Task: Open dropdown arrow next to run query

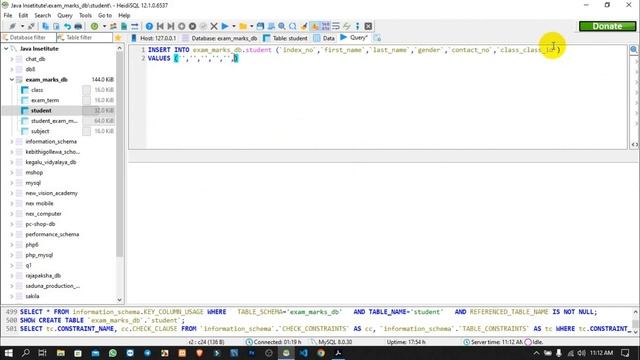Action: click(x=234, y=26)
